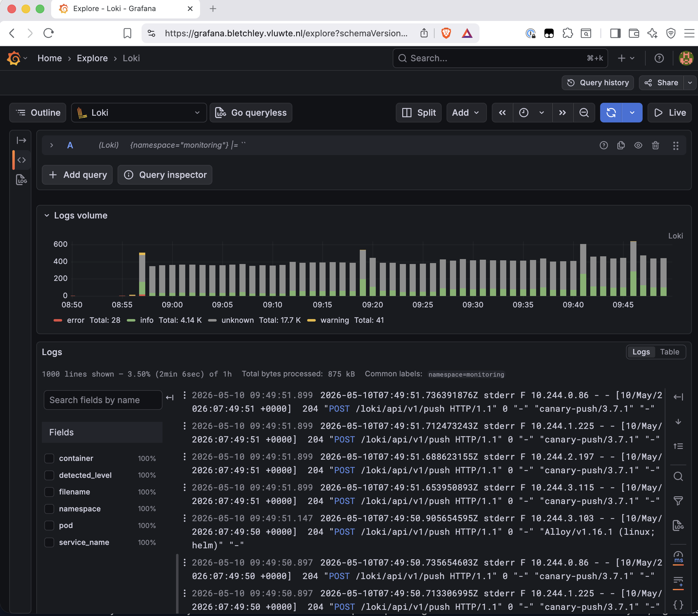The width and height of the screenshot is (698, 616).
Task: Open the Loki data source dropdown
Action: click(138, 113)
